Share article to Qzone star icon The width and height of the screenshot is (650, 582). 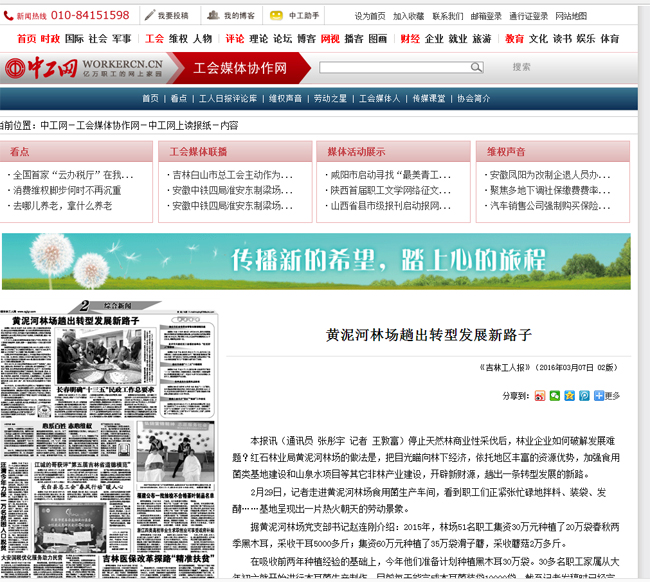pyautogui.click(x=569, y=395)
